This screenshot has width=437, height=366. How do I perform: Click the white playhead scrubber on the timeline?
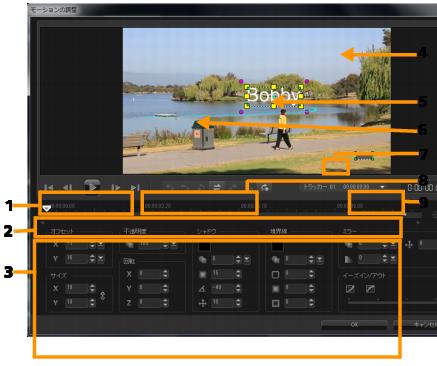pyautogui.click(x=47, y=208)
